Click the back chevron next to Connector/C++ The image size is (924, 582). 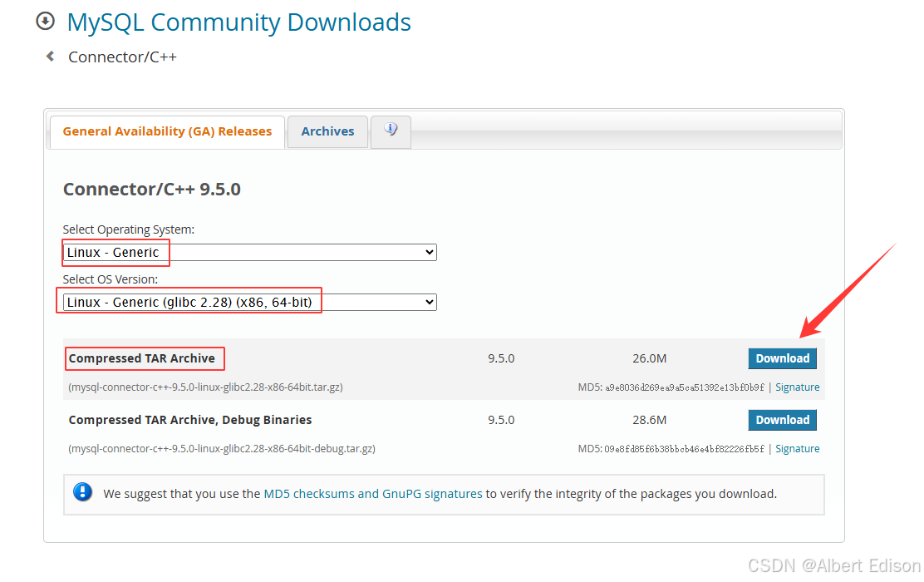[50, 56]
